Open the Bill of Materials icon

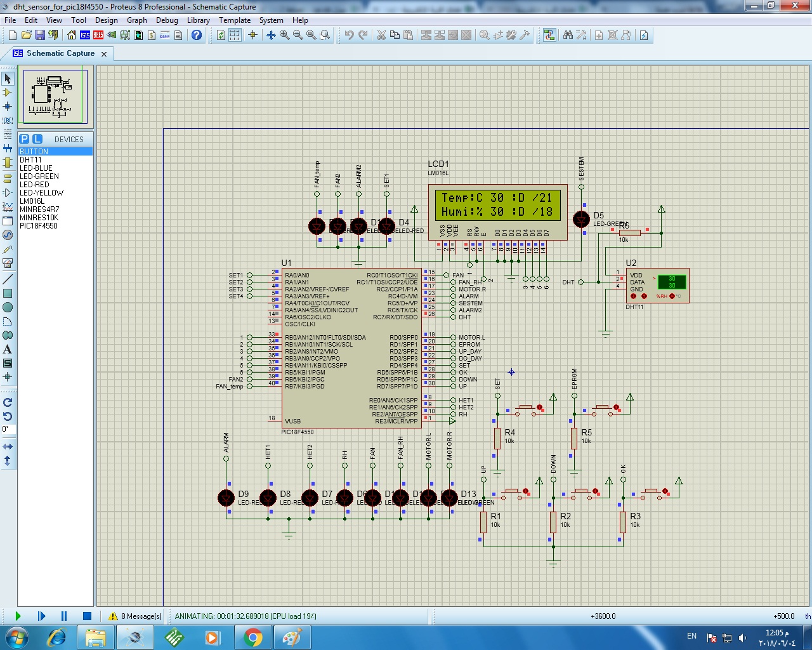152,36
